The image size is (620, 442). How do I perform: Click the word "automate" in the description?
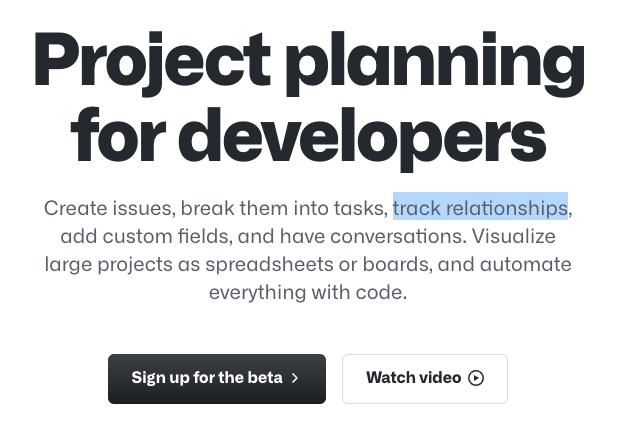pyautogui.click(x=525, y=265)
